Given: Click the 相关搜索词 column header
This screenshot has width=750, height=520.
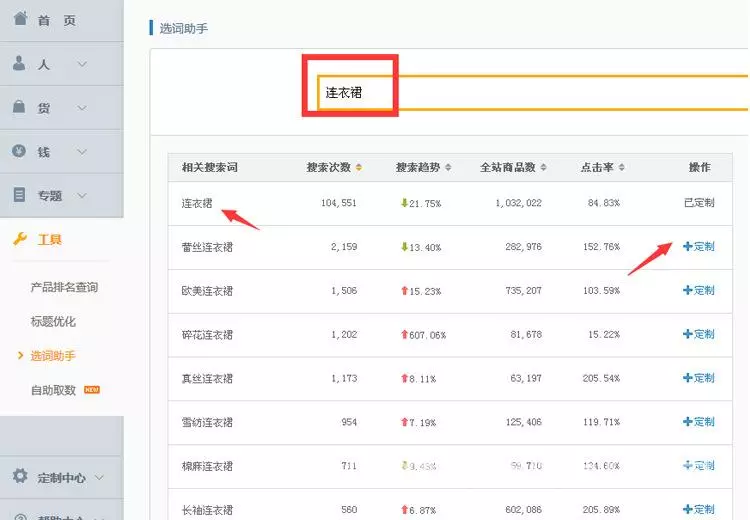Looking at the screenshot, I should click(210, 167).
